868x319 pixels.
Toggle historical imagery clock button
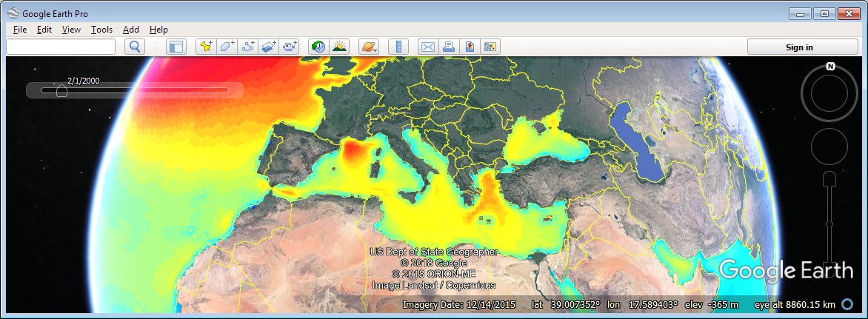(318, 47)
